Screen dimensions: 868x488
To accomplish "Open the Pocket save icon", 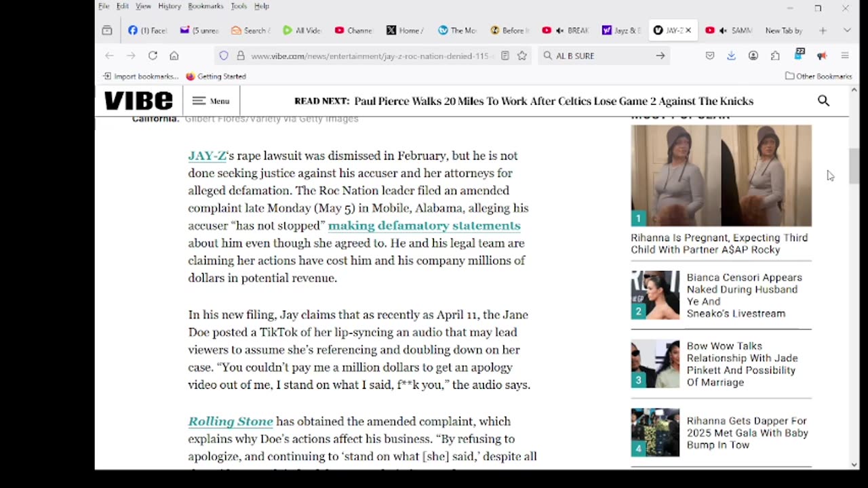I will coord(710,56).
